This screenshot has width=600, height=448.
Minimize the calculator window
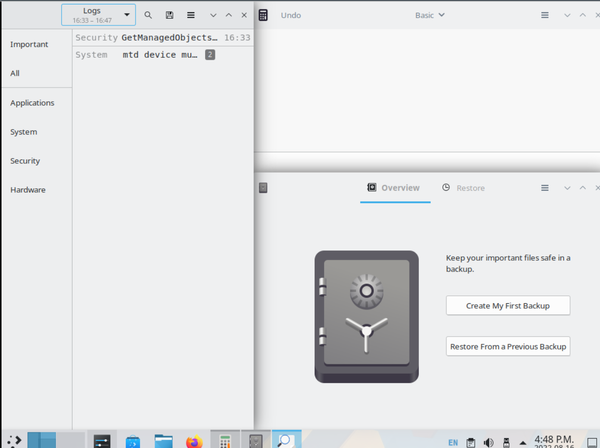567,15
